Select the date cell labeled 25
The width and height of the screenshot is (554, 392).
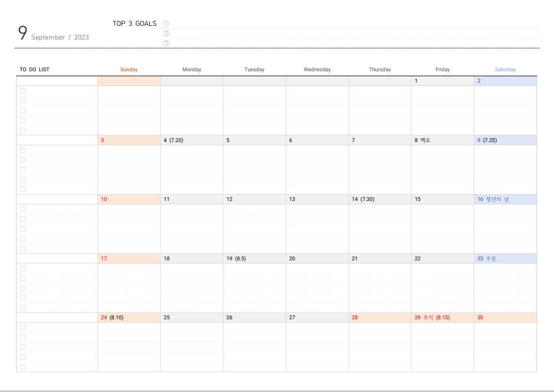point(192,317)
